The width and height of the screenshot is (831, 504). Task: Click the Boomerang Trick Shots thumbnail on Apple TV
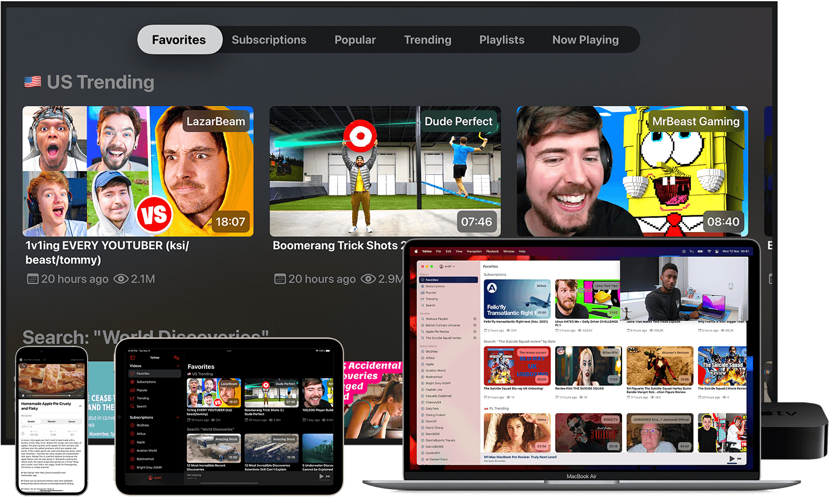click(385, 172)
